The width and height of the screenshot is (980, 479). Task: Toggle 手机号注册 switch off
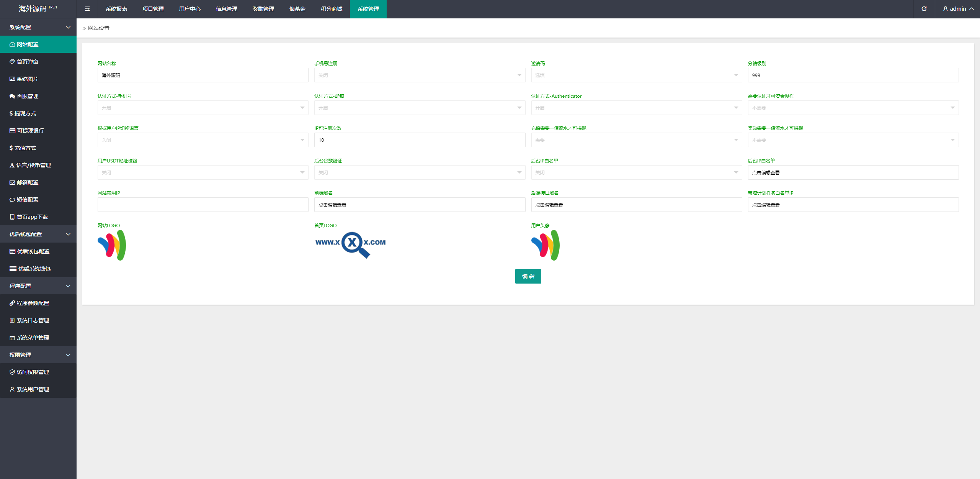click(x=419, y=75)
